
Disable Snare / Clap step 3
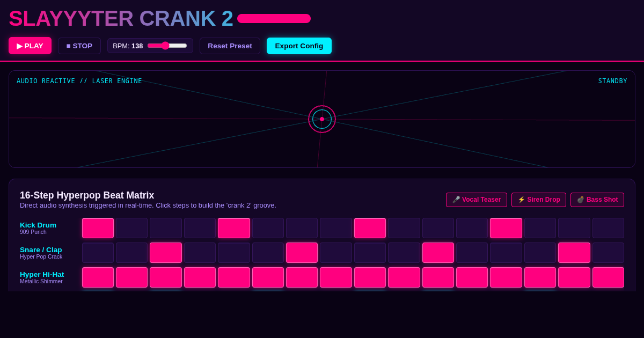pyautogui.click(x=166, y=253)
